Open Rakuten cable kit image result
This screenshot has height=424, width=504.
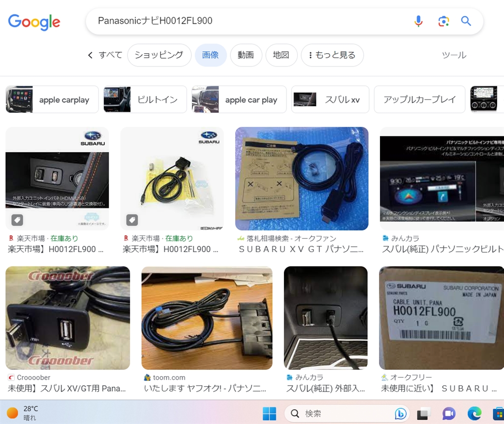172,179
